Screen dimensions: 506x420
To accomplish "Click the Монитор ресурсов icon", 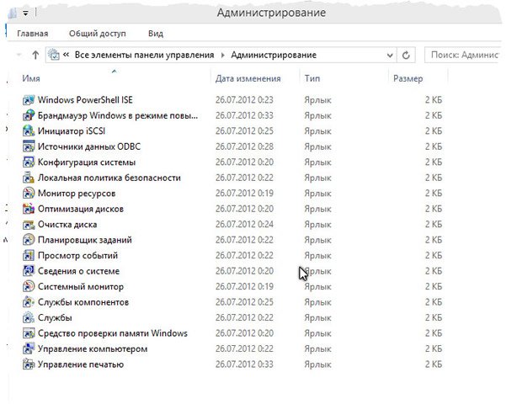I will 29,194.
